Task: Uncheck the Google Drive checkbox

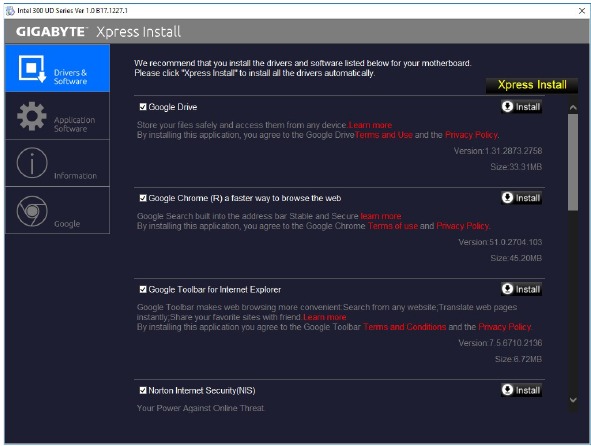Action: tap(143, 107)
